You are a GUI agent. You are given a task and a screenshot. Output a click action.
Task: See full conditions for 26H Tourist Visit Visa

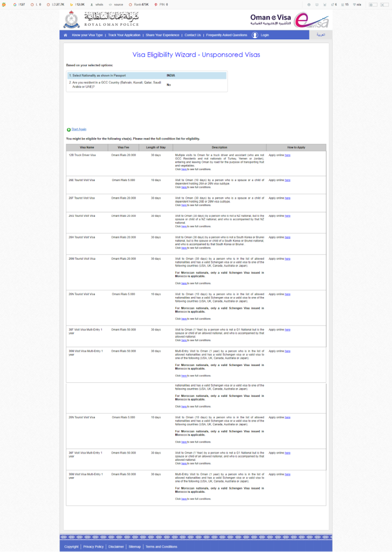click(184, 248)
